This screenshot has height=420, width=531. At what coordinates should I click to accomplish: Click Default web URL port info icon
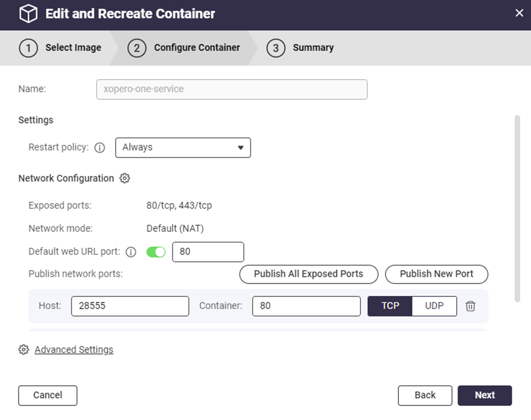(x=131, y=252)
